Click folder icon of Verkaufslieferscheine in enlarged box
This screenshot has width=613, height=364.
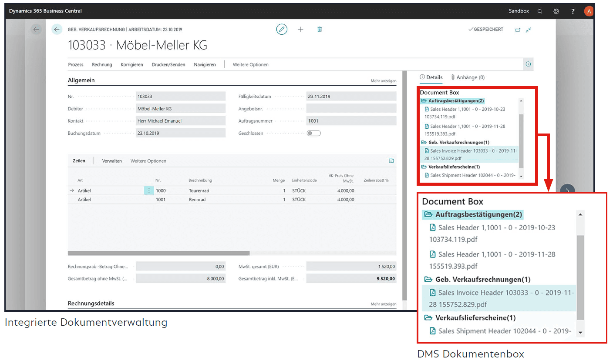tap(428, 318)
